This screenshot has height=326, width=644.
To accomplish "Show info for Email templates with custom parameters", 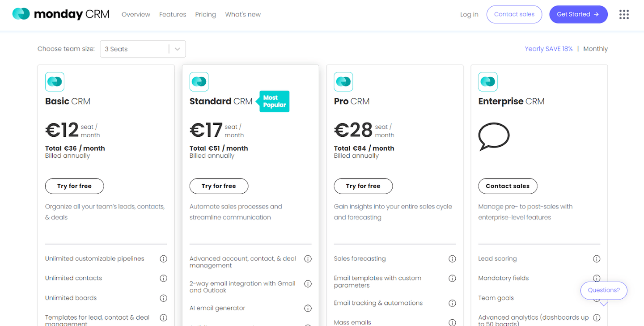I will [453, 278].
